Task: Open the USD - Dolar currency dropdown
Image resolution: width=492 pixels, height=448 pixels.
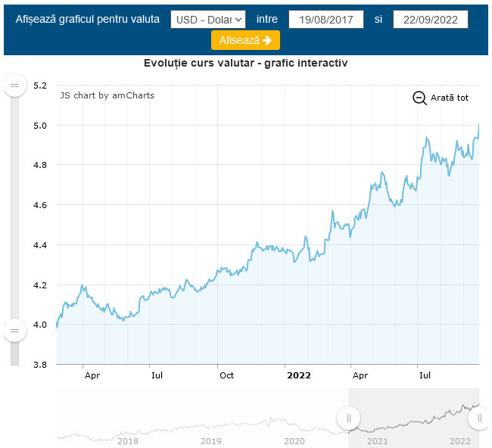Action: point(208,20)
